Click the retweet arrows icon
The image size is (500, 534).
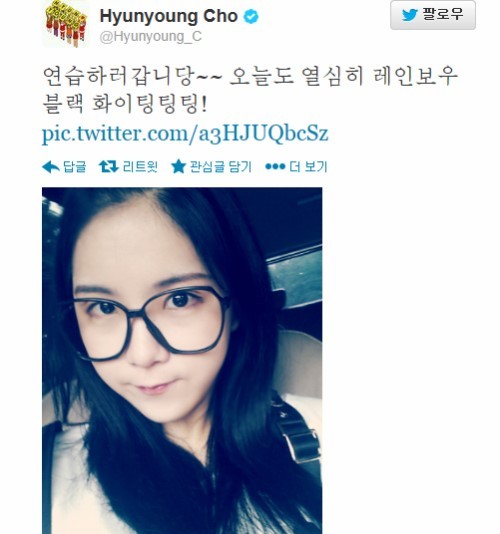point(108,167)
